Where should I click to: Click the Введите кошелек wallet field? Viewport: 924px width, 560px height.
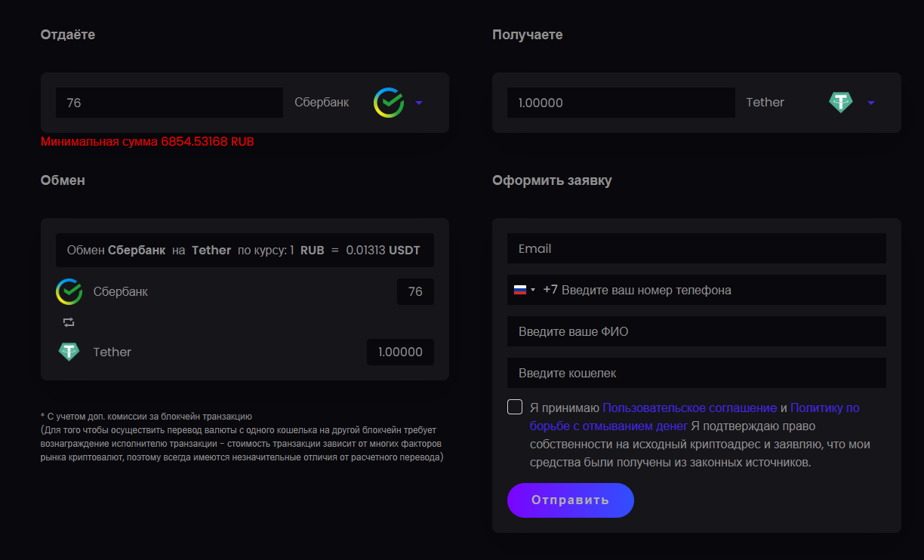[696, 373]
